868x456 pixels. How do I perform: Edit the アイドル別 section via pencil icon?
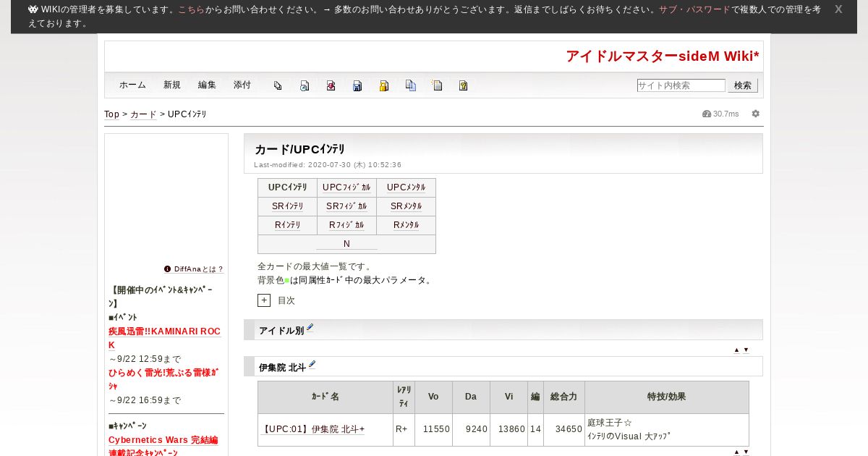tap(310, 327)
